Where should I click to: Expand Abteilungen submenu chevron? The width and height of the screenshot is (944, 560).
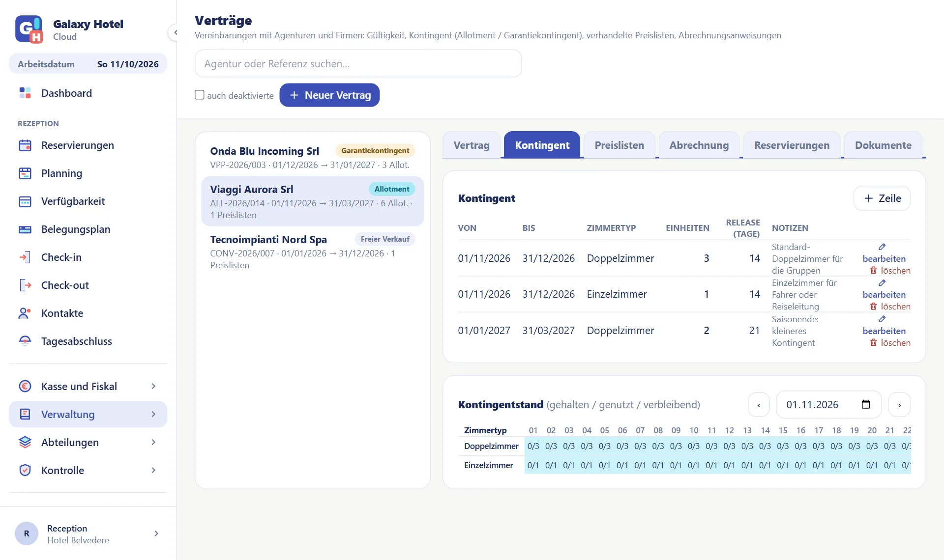point(153,442)
